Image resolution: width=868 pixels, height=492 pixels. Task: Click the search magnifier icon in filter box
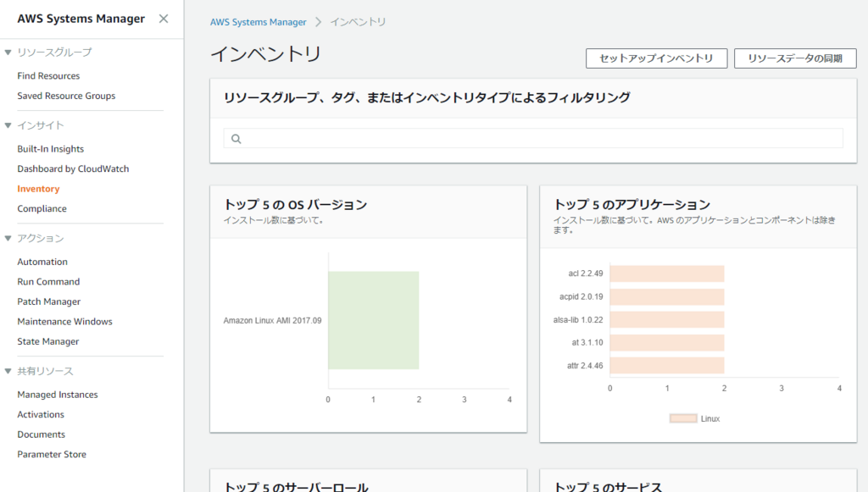tap(236, 139)
